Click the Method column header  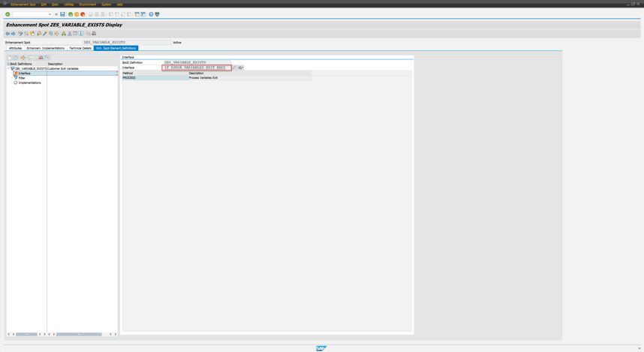tap(155, 73)
